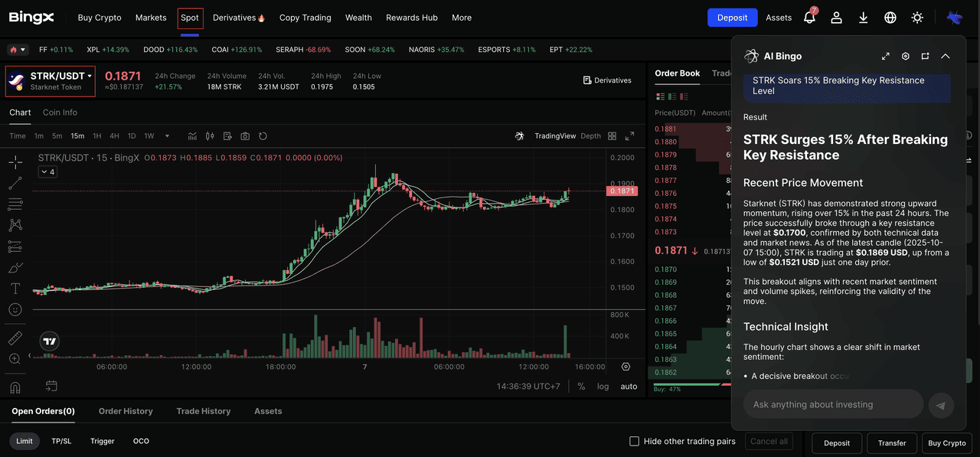Open the notifications bell

tap(809, 18)
